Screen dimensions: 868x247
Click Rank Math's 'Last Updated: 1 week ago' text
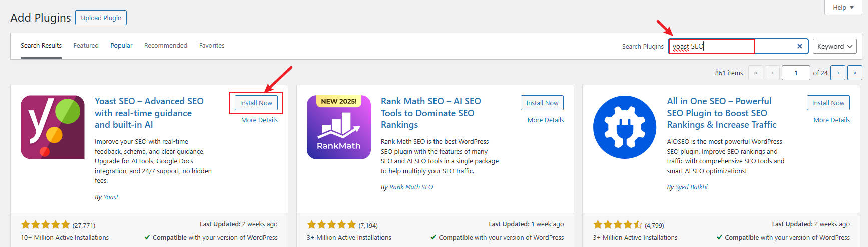point(526,224)
